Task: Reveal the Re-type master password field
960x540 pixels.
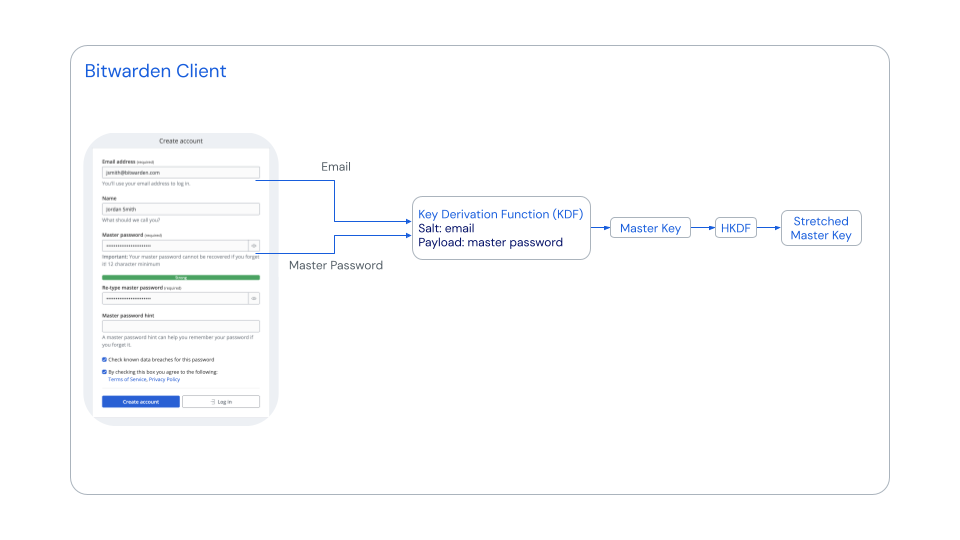Action: (x=254, y=298)
